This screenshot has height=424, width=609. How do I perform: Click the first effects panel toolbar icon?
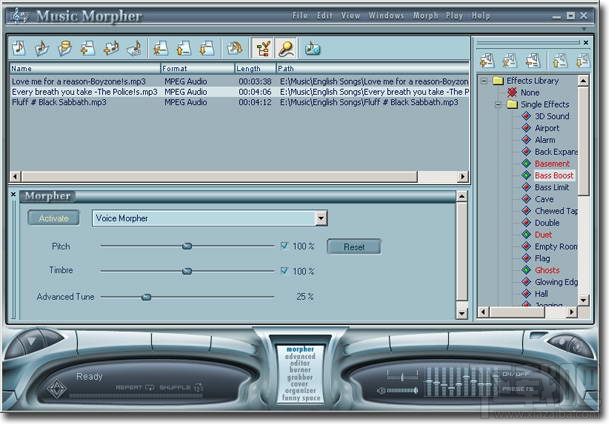487,61
